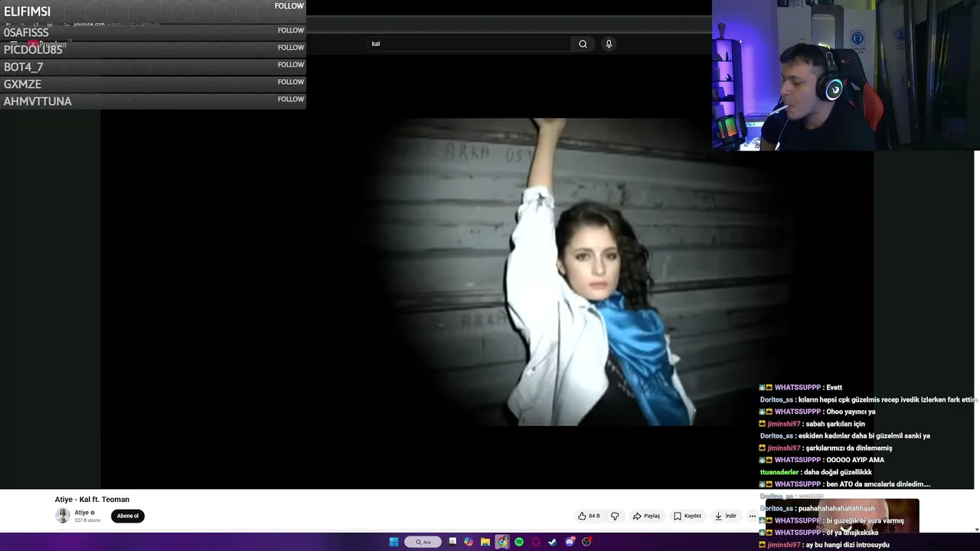Click the streamer webcam overlay

tap(846, 75)
